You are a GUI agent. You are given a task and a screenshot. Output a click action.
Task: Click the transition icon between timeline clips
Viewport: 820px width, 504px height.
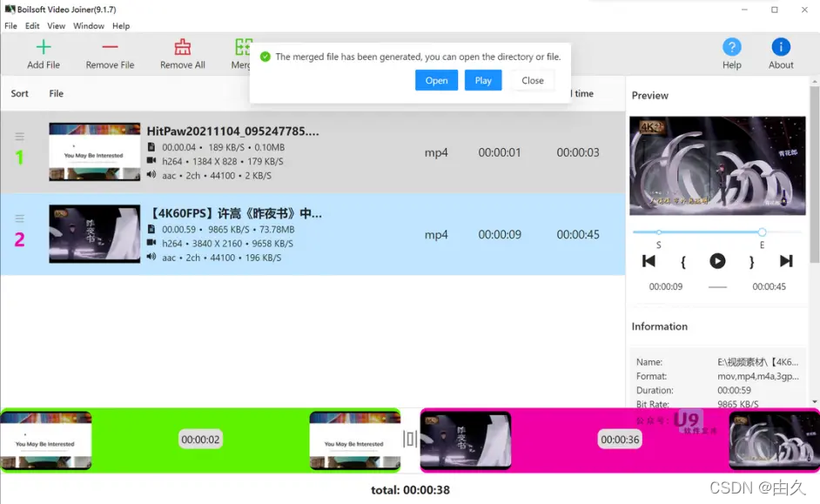pos(410,439)
